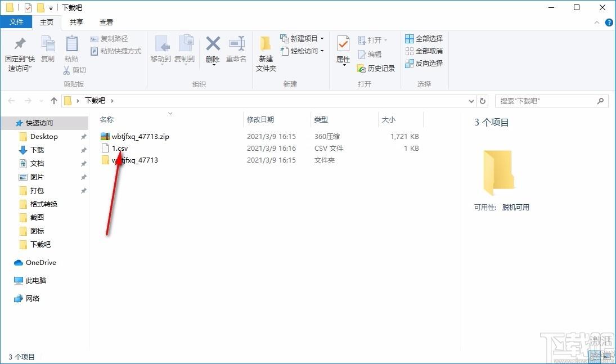
Task: Click the Delete (删除) X icon
Action: [213, 43]
